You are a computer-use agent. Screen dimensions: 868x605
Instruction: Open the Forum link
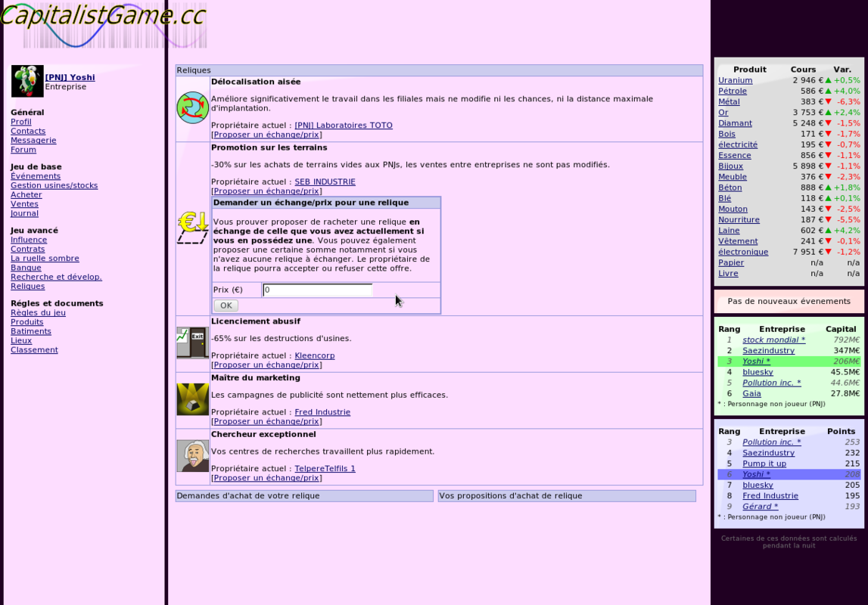click(23, 150)
